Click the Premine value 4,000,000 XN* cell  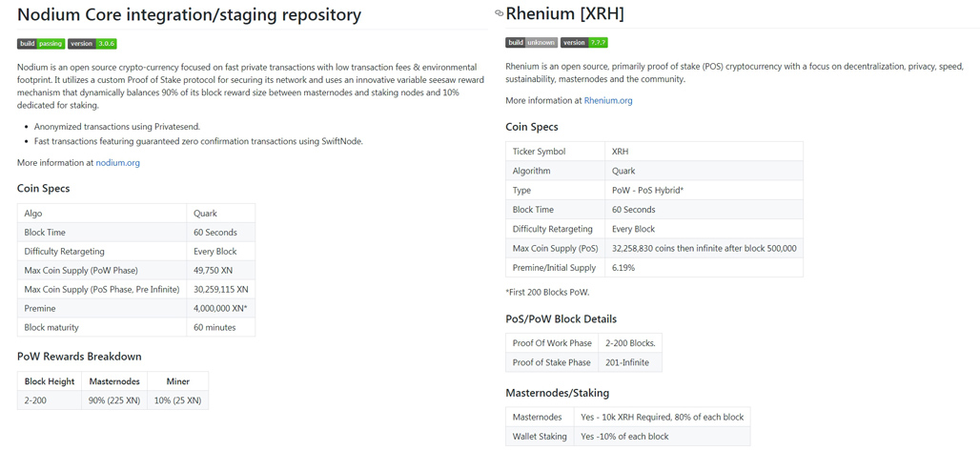[220, 308]
